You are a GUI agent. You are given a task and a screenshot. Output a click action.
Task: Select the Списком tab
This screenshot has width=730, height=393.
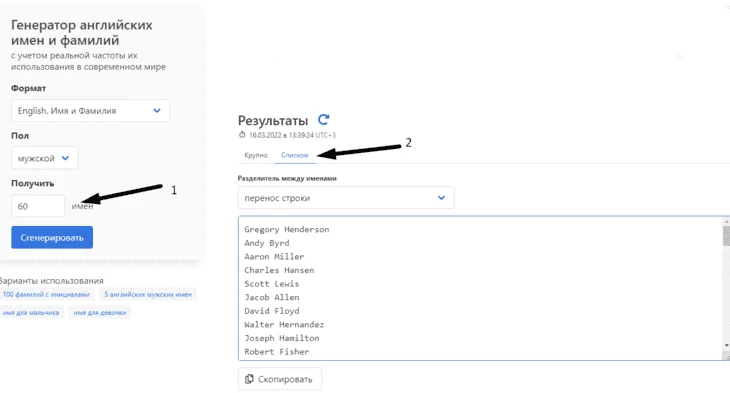(x=295, y=155)
